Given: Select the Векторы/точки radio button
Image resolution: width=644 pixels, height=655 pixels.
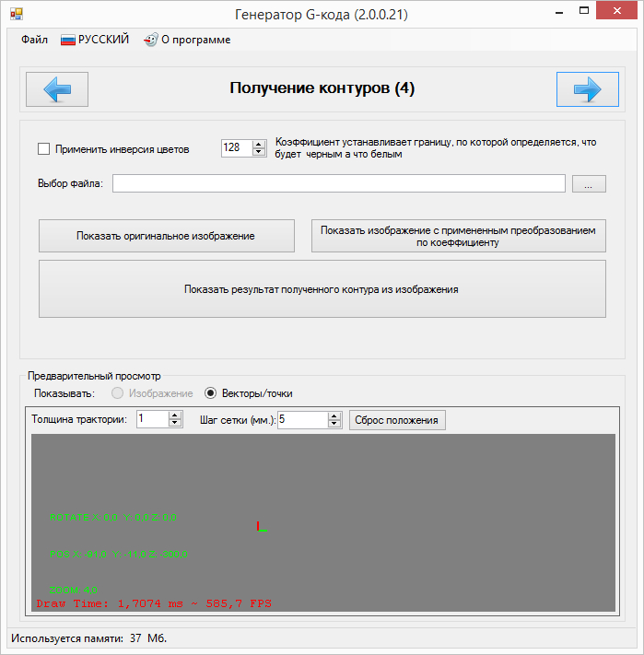Looking at the screenshot, I should 210,393.
